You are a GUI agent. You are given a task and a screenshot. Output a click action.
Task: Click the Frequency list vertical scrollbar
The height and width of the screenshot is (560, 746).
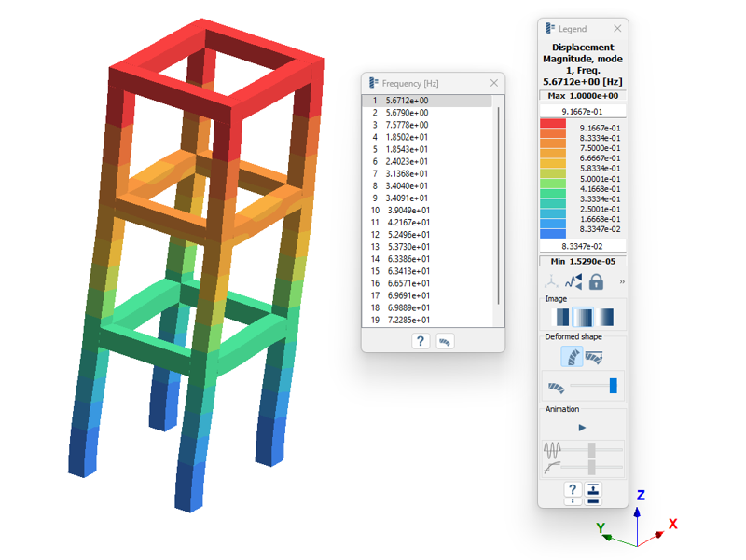[498, 205]
